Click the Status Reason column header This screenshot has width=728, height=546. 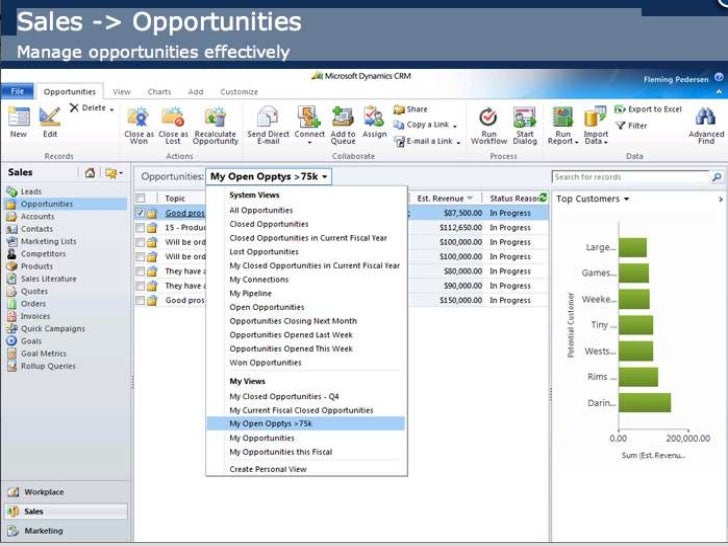tap(514, 198)
